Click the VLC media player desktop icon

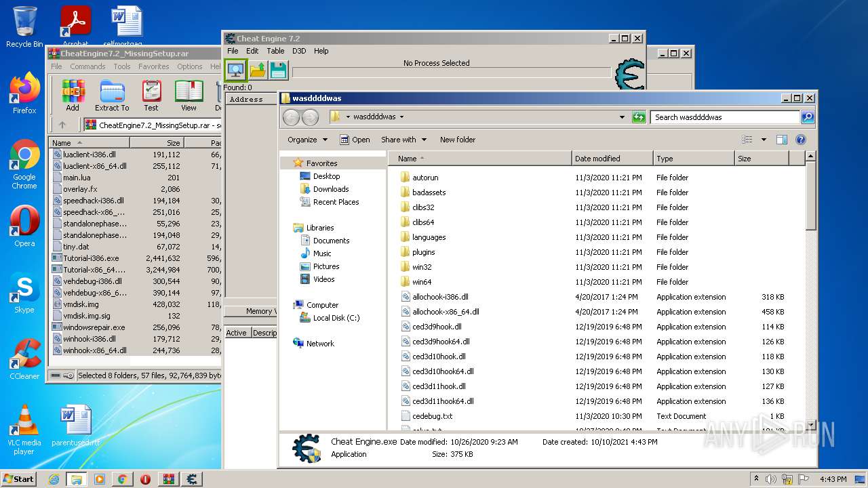[x=24, y=430]
